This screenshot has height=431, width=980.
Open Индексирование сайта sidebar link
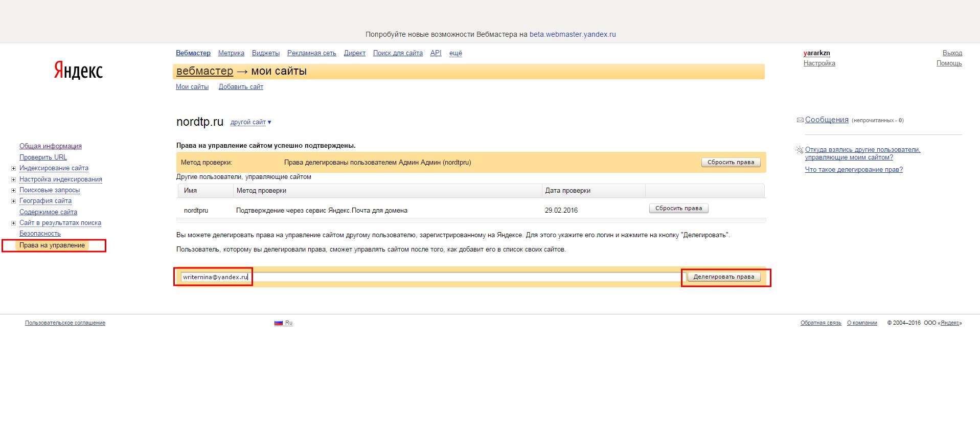click(x=54, y=168)
